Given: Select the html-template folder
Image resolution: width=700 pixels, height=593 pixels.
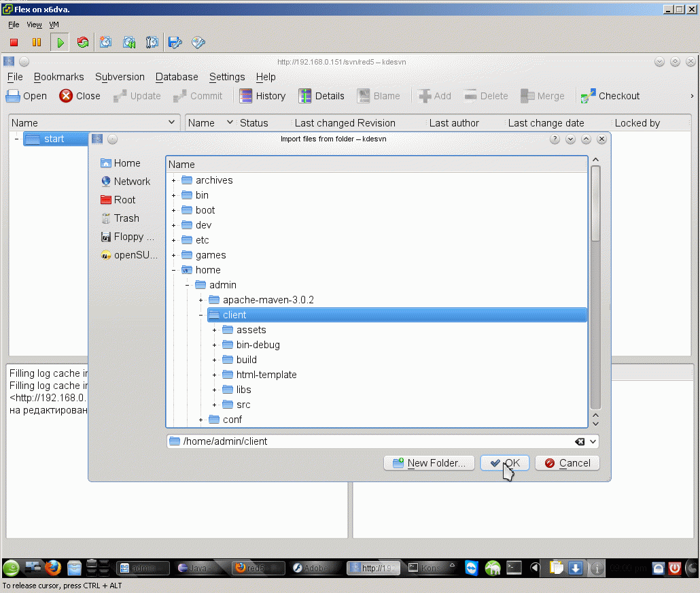Looking at the screenshot, I should 260,375.
